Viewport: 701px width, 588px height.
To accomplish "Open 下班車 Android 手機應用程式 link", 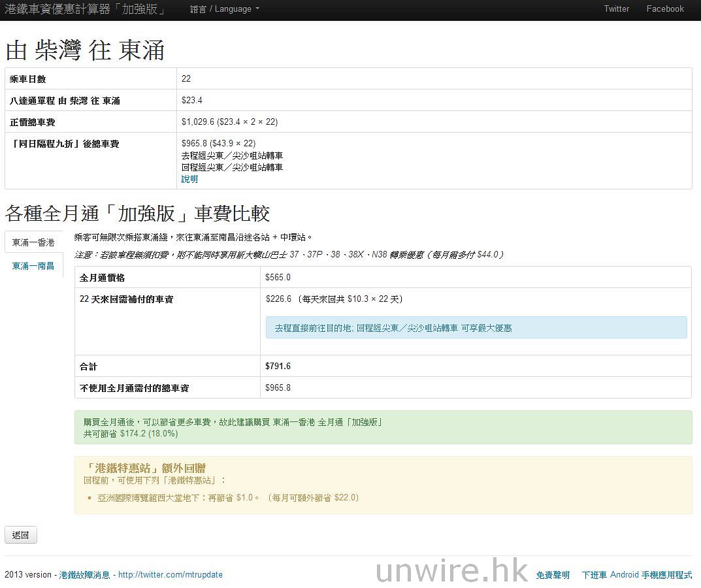I will click(x=636, y=575).
